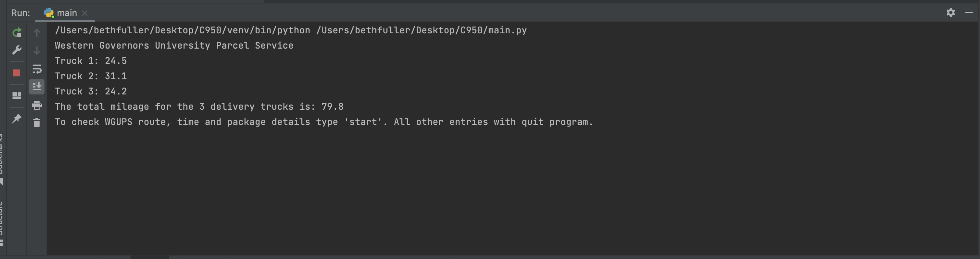Open run configuration via wrench icon
This screenshot has height=259, width=980.
[x=17, y=50]
